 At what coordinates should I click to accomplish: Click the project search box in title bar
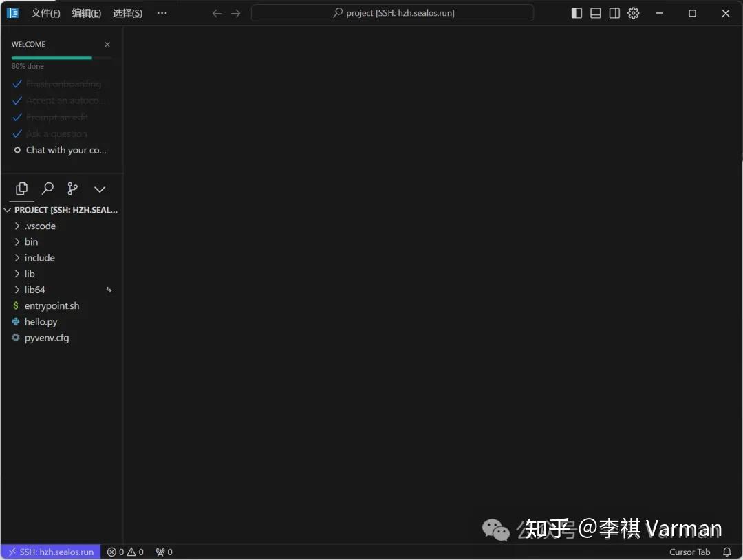tap(393, 12)
